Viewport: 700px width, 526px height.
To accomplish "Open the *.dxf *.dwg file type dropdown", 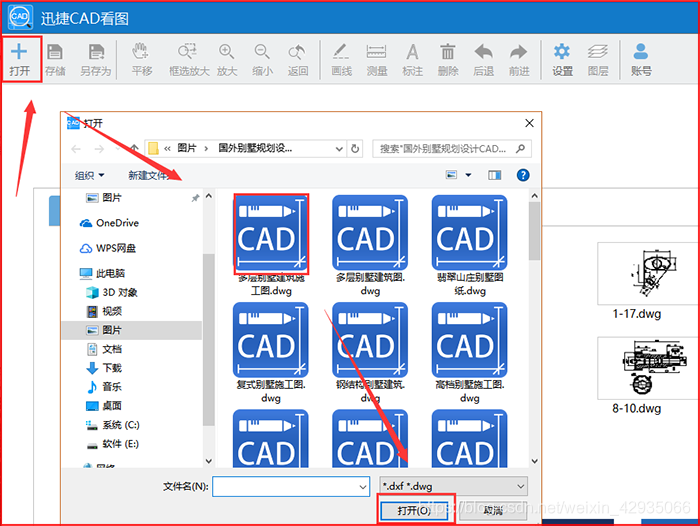I will [453, 486].
